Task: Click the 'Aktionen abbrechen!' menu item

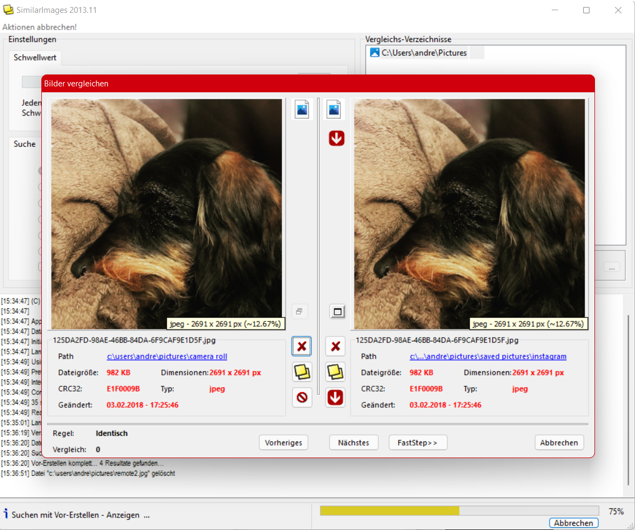Action: [x=39, y=27]
